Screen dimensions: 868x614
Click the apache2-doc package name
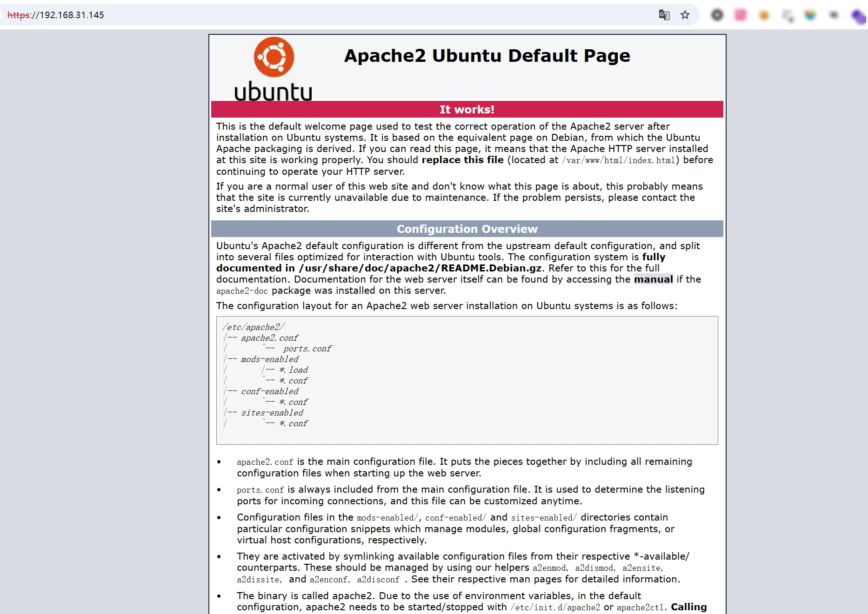point(242,291)
